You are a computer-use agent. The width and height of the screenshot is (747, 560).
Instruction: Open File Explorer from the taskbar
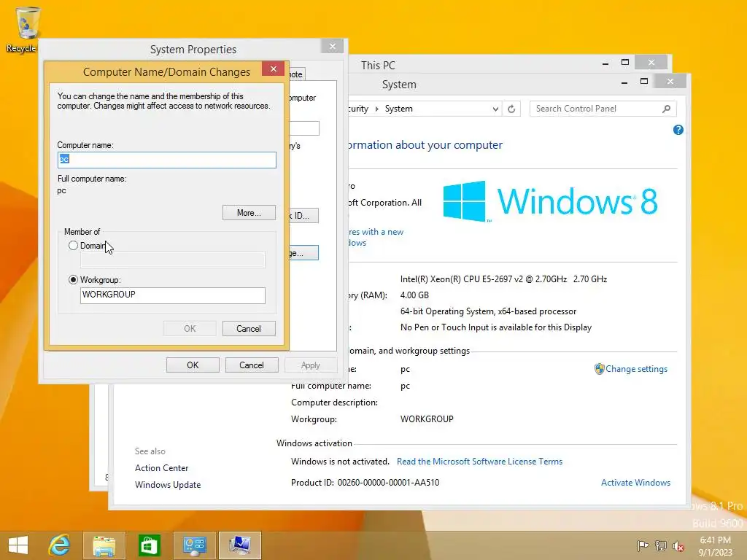(x=104, y=545)
